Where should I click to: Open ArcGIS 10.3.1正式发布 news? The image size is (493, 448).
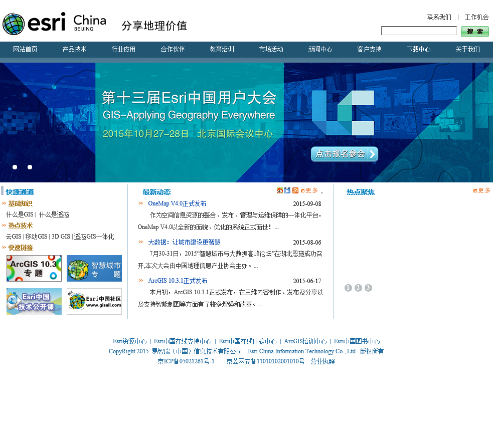[x=178, y=281]
